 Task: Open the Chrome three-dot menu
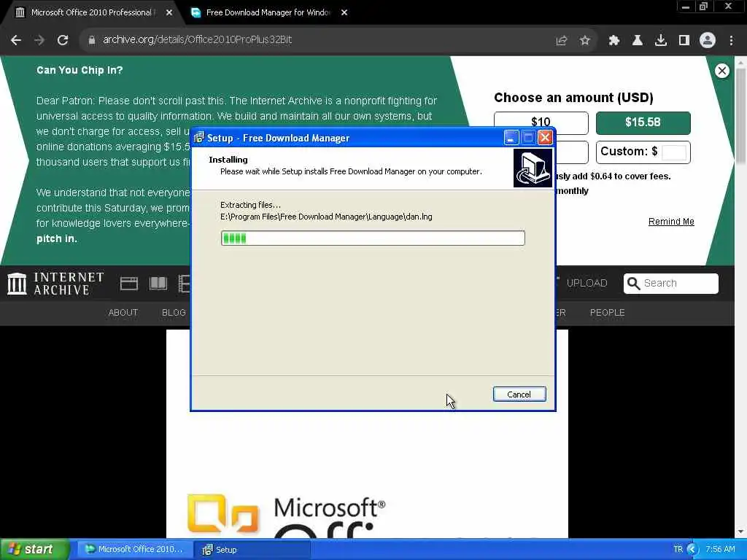coord(731,41)
